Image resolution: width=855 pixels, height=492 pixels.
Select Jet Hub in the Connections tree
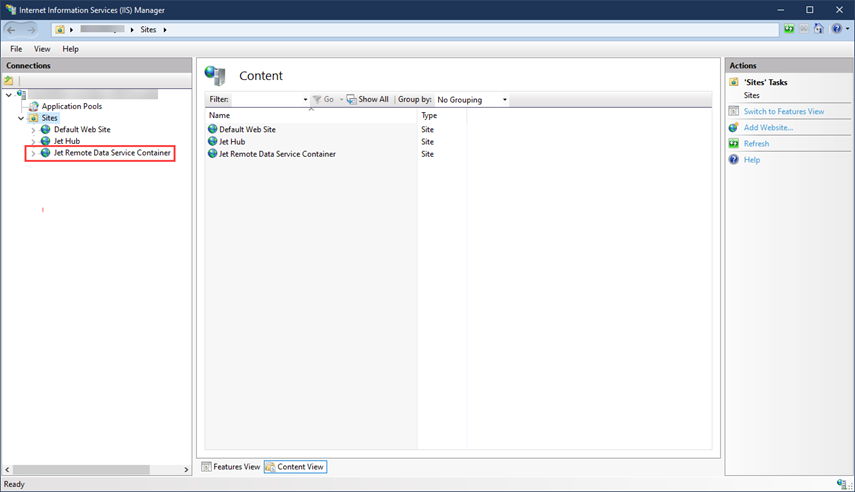point(67,141)
